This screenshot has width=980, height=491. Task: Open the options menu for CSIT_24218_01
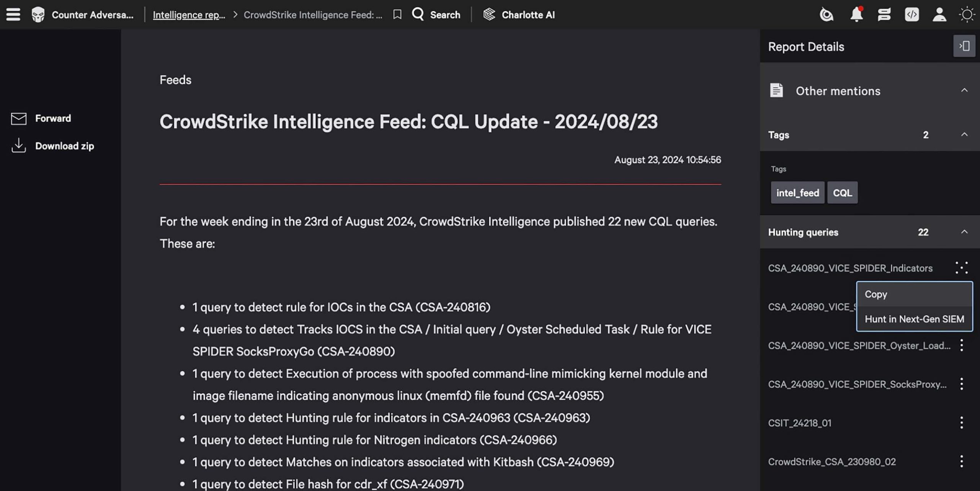961,423
